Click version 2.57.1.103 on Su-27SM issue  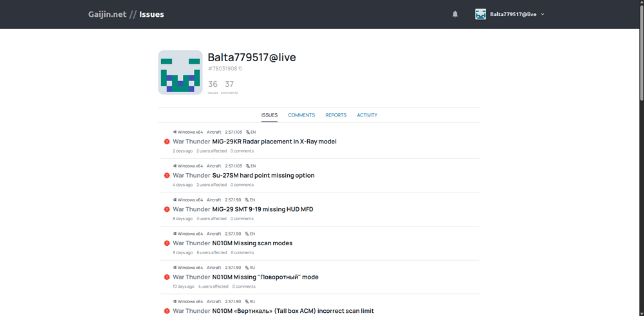click(x=233, y=166)
